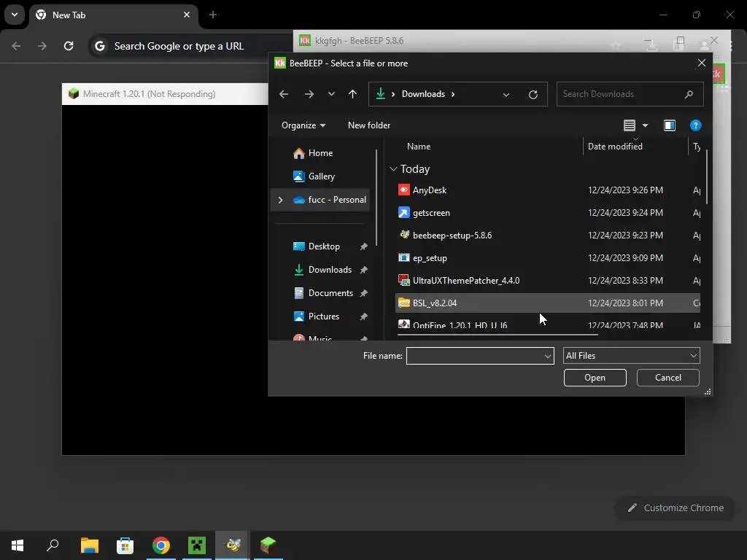
Task: Click the getscreen file icon
Action: [x=404, y=212]
